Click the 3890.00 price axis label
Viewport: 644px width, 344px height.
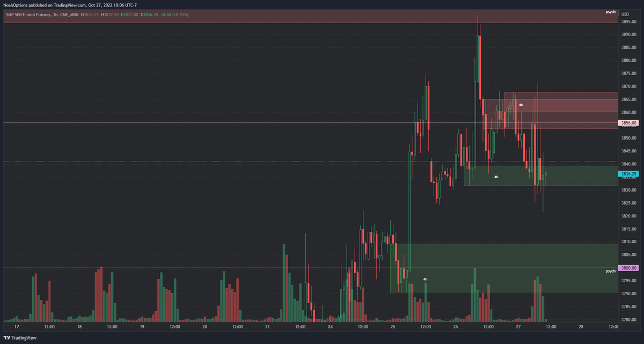(x=628, y=35)
